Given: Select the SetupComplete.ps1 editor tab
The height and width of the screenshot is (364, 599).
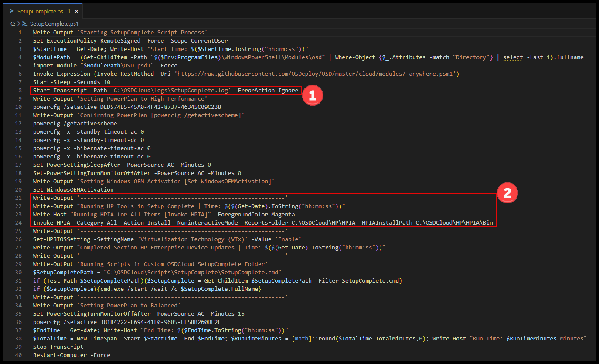Looking at the screenshot, I should [x=41, y=11].
